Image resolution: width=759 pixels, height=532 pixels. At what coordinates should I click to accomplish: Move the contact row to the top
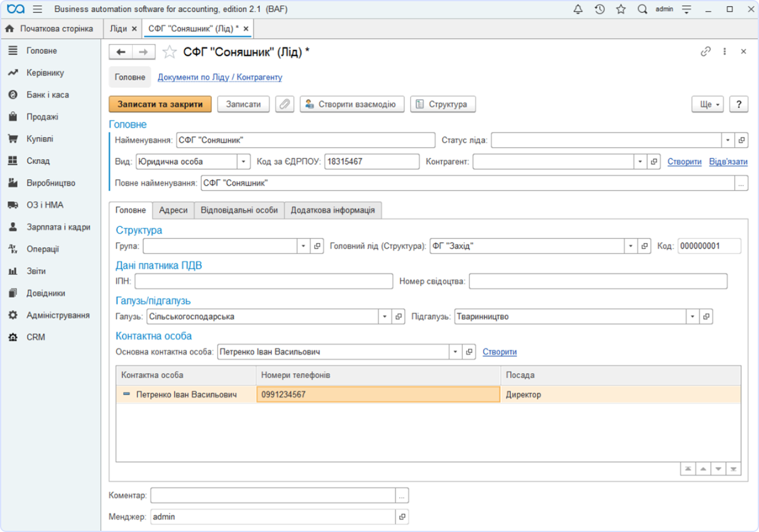coord(688,469)
